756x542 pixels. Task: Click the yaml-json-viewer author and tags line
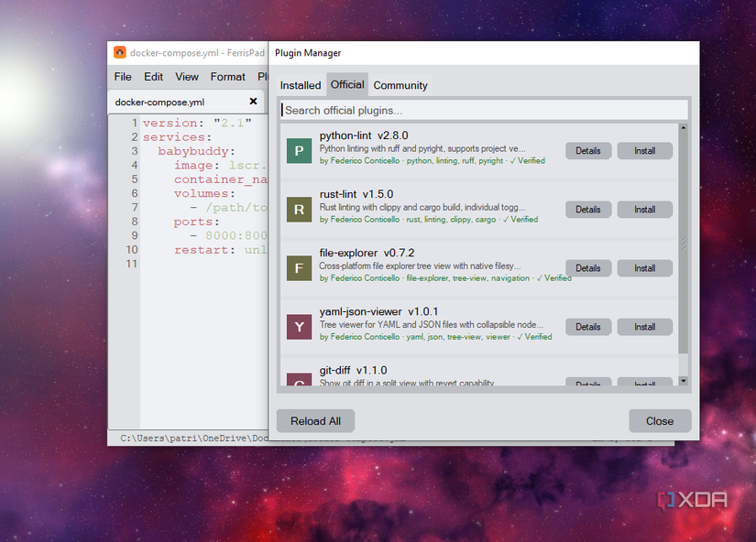pyautogui.click(x=436, y=337)
